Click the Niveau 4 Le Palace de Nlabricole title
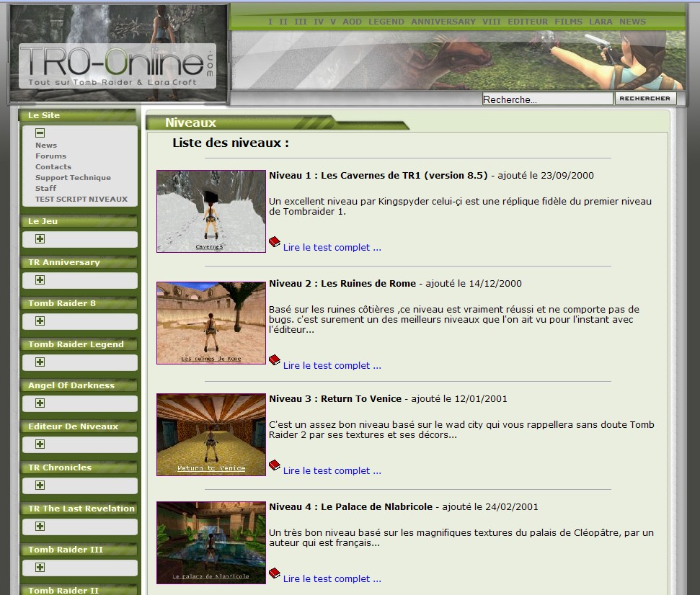 pos(350,506)
